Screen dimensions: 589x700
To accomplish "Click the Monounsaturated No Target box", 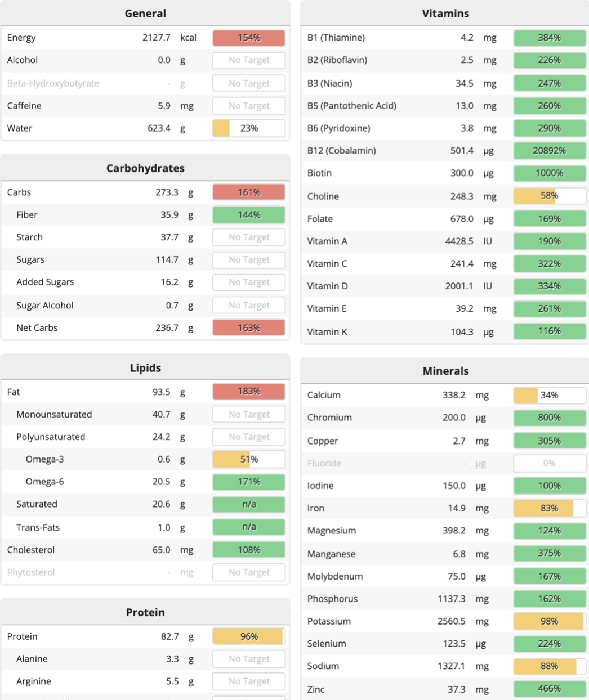I will click(x=249, y=414).
